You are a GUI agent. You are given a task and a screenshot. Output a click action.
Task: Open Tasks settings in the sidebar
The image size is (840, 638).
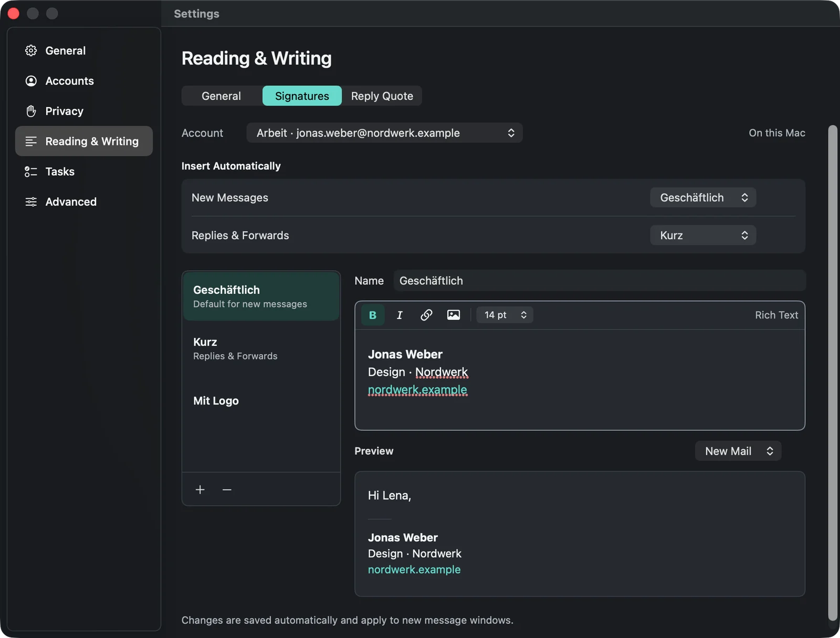pos(84,172)
